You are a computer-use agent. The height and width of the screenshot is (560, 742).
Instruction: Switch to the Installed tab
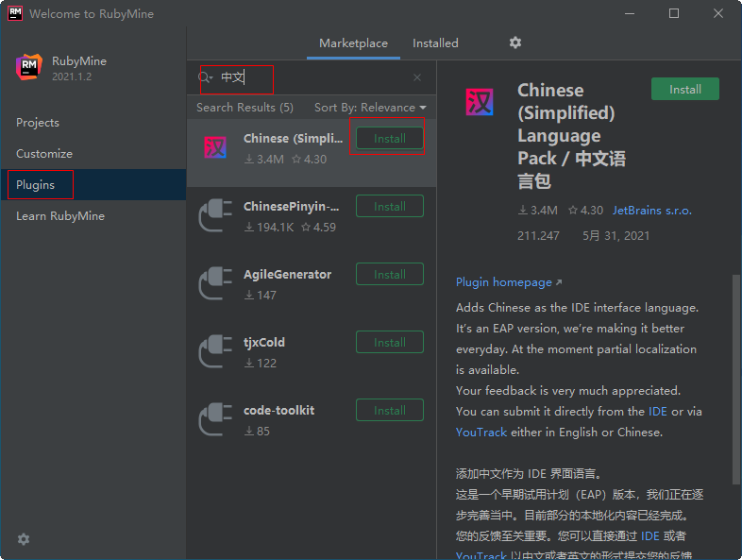coord(435,43)
